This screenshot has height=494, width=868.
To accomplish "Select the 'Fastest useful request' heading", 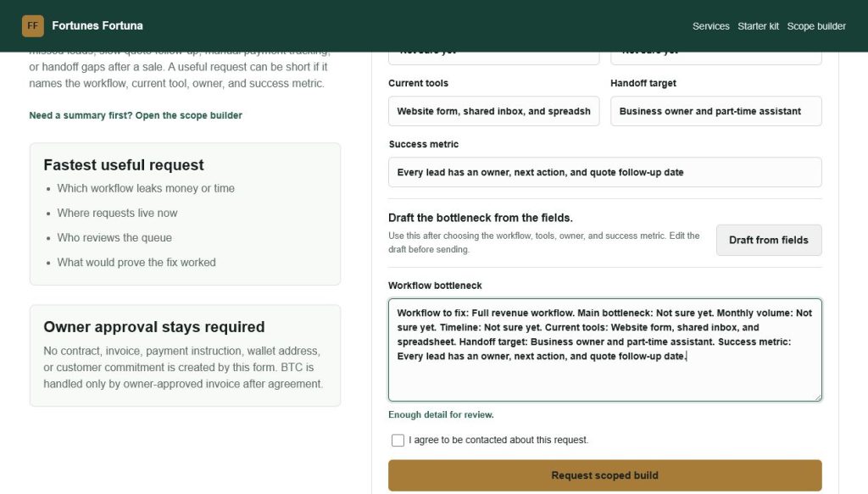I will [124, 165].
